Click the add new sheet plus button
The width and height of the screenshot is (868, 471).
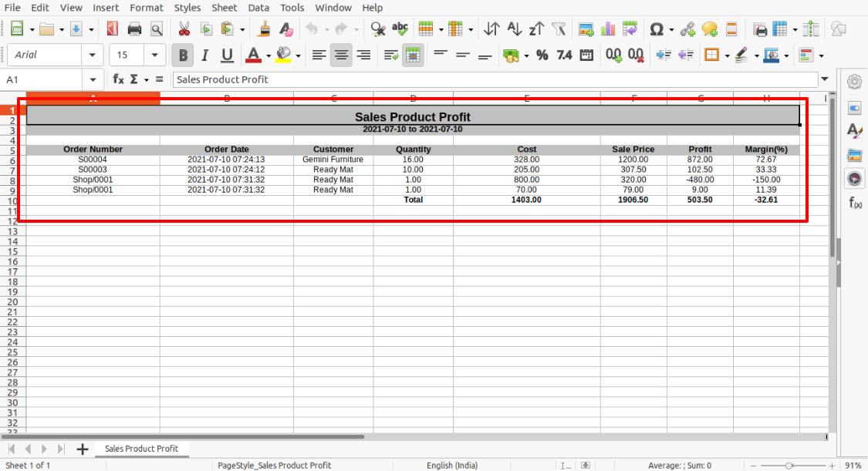tap(83, 449)
